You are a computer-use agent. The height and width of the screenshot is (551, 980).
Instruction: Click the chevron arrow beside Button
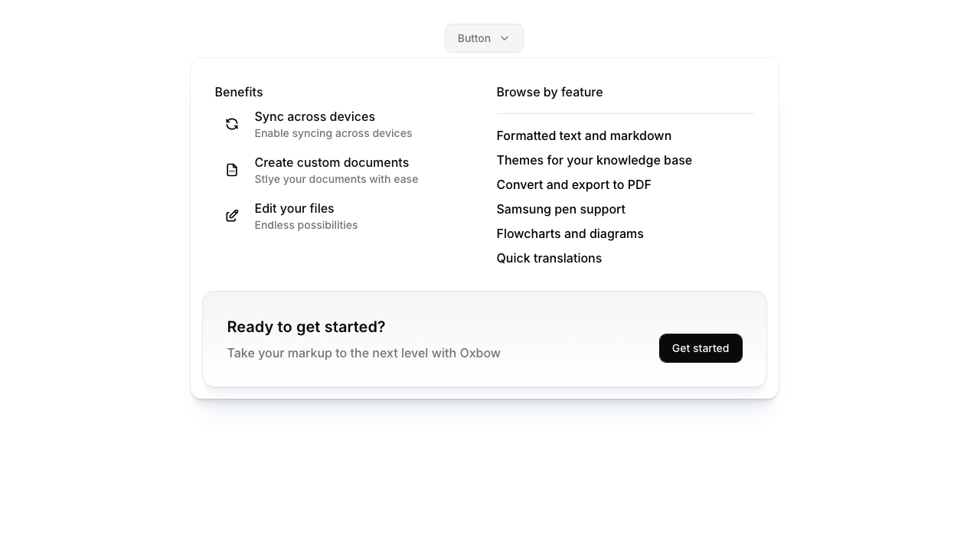click(505, 38)
